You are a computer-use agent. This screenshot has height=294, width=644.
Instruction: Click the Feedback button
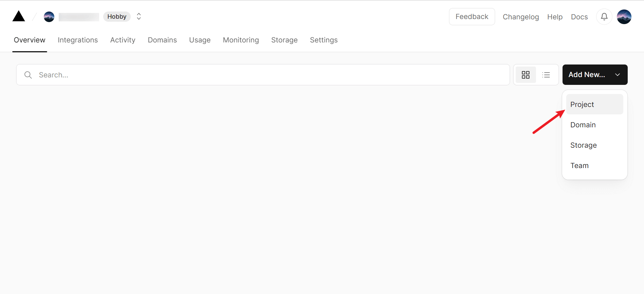(472, 17)
